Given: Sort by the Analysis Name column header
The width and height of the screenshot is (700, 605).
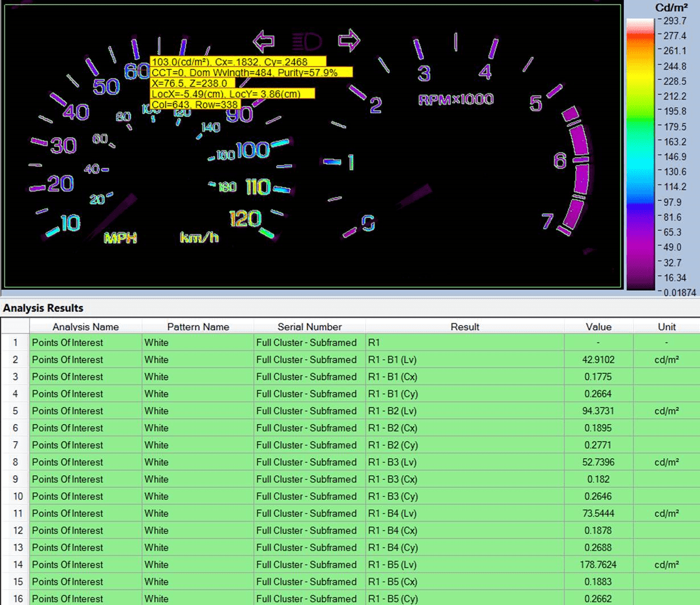Looking at the screenshot, I should point(85,327).
